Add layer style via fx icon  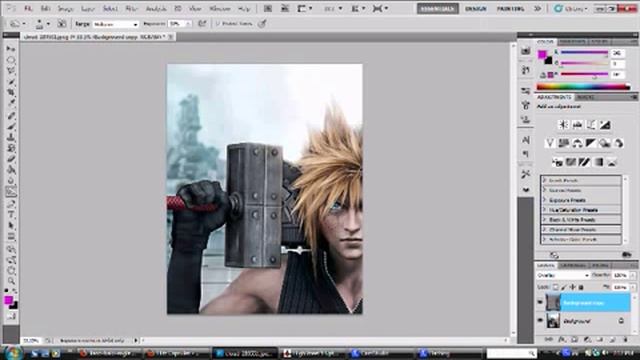[x=562, y=339]
